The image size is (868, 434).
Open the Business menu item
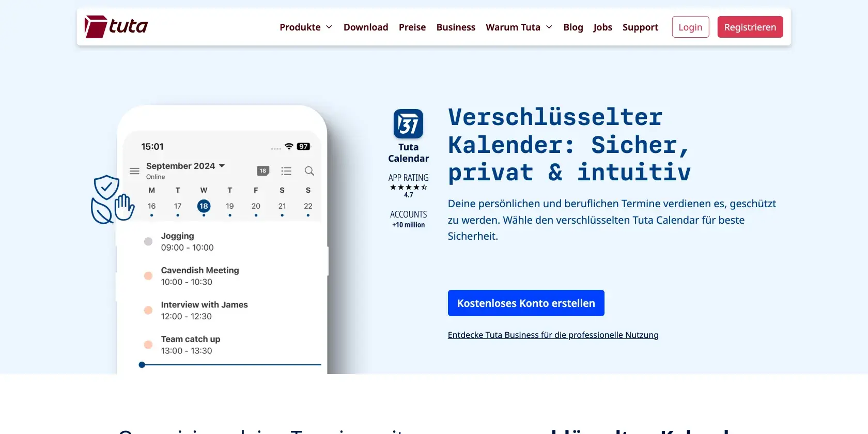tap(456, 27)
